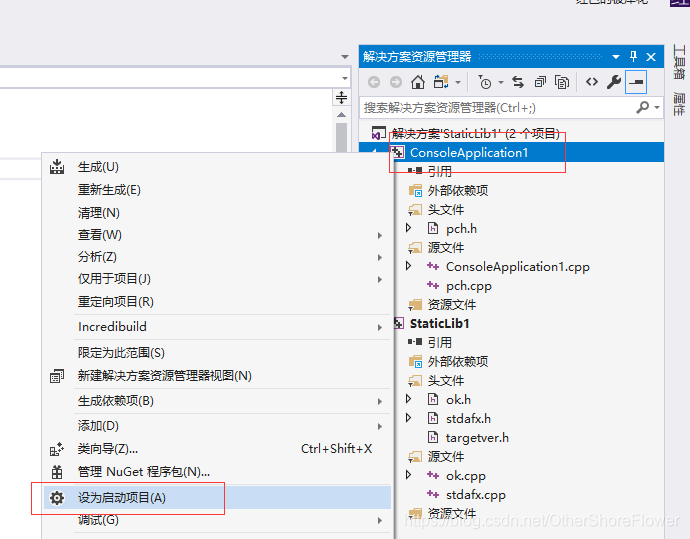This screenshot has height=539, width=690.
Task: Toggle Show All Files icon
Action: coord(562,82)
